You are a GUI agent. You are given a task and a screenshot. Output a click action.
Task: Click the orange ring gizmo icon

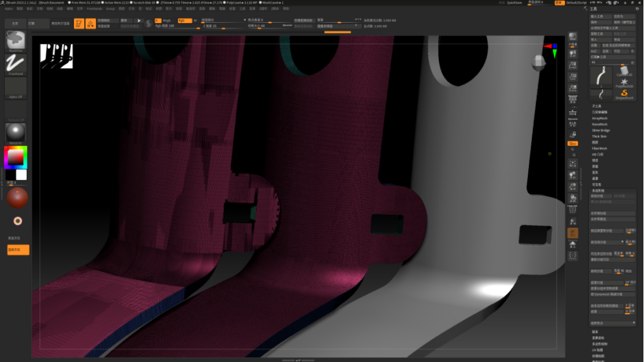click(x=18, y=221)
